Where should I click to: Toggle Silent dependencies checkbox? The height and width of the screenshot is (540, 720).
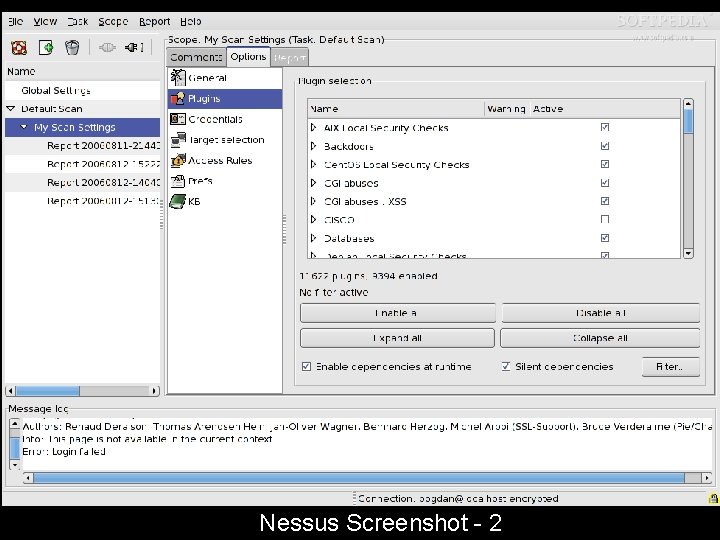506,366
